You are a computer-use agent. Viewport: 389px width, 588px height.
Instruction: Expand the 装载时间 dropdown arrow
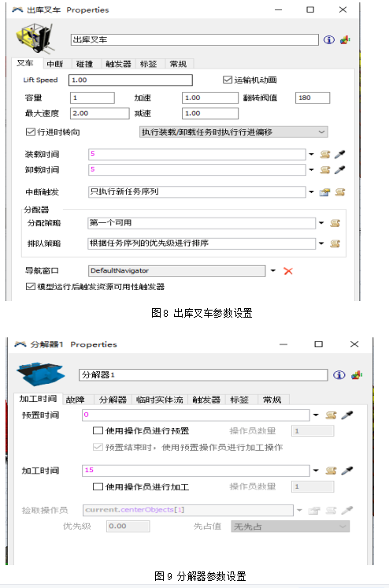click(x=311, y=154)
